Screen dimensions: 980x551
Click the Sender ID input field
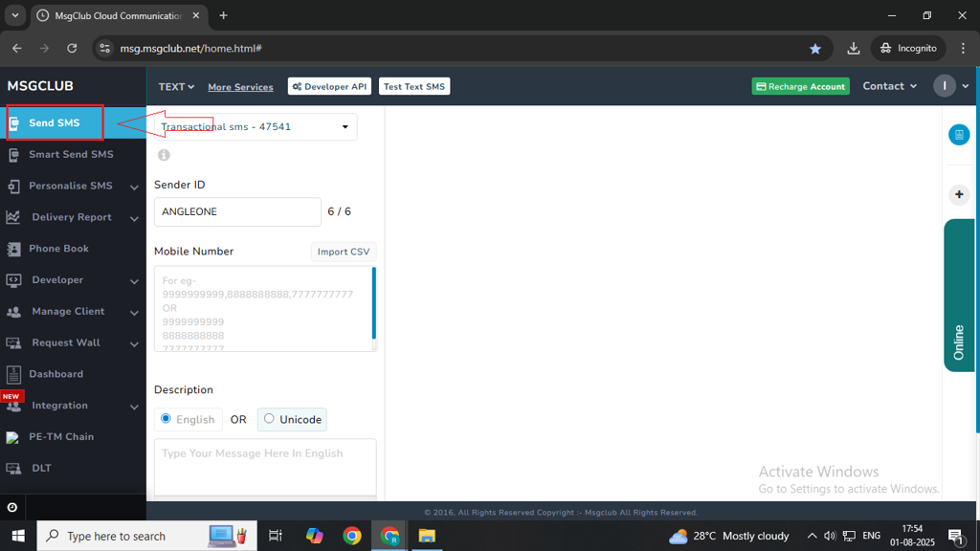click(237, 211)
